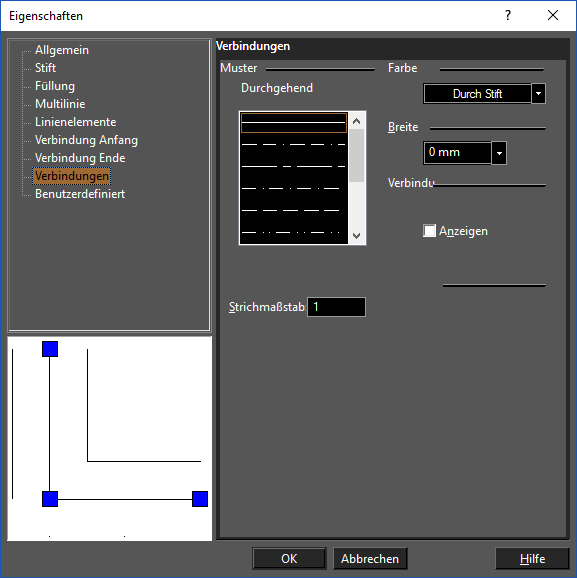The image size is (577, 578).
Task: Select Allgemein in the properties tree
Action: click(x=62, y=50)
